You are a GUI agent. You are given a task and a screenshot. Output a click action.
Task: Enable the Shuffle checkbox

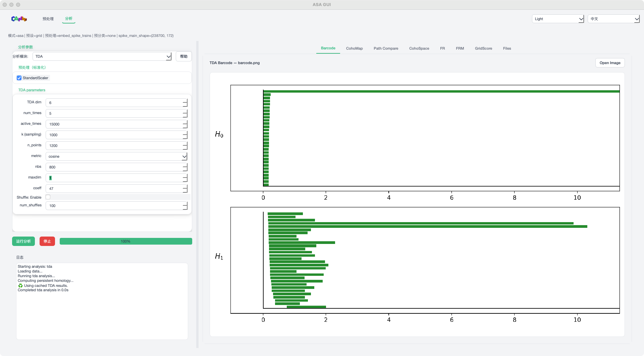pyautogui.click(x=48, y=197)
